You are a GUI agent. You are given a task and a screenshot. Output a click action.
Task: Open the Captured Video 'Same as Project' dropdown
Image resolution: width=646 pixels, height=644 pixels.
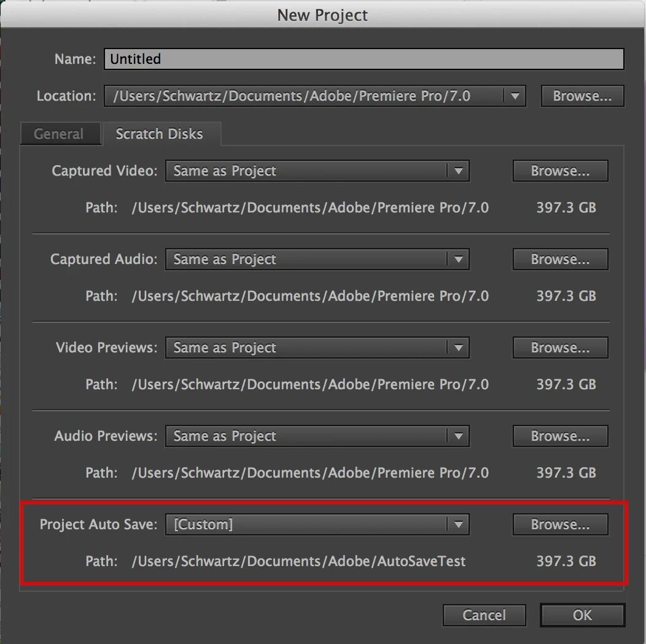click(317, 171)
